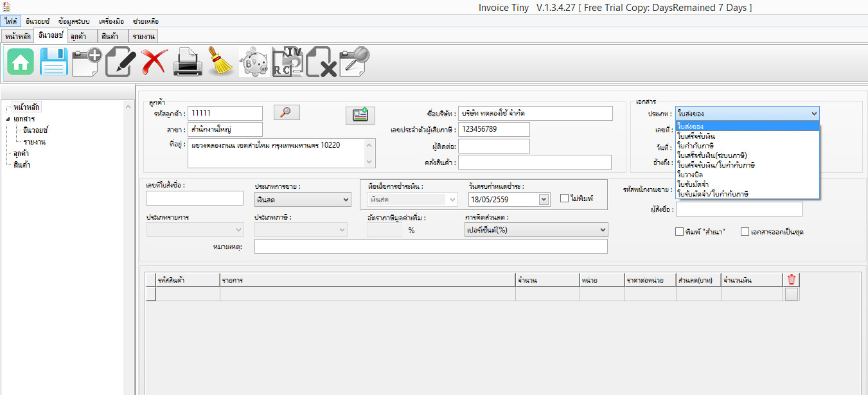Viewport: 868px width, 395px height.
Task: Click the จำนวนเงิน column header
Action: (752, 280)
